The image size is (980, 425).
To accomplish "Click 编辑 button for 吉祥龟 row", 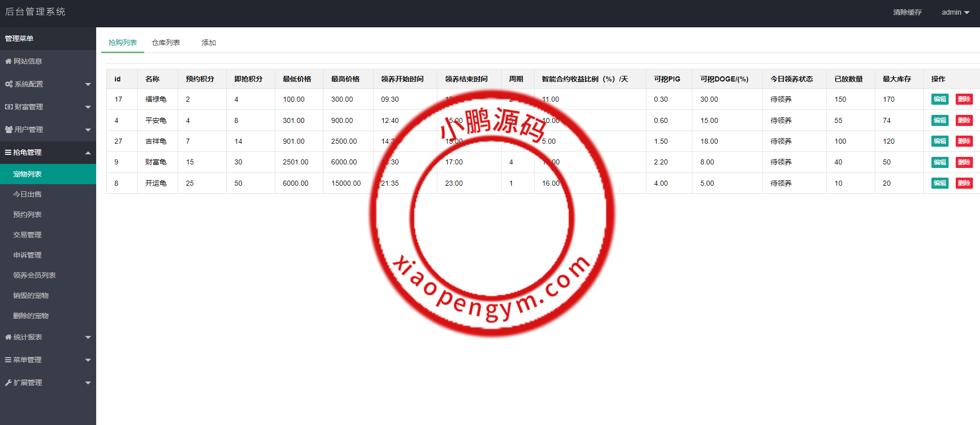I will pyautogui.click(x=940, y=141).
